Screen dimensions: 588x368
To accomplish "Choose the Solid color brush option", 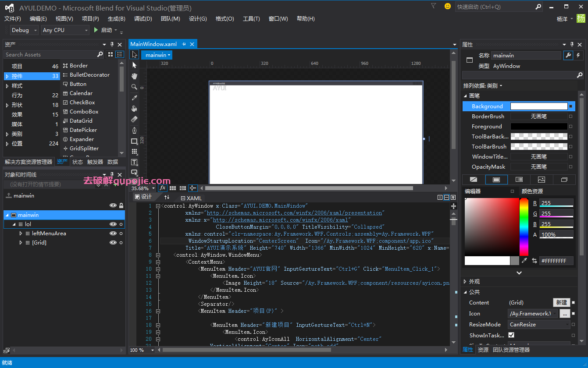I will click(x=496, y=180).
